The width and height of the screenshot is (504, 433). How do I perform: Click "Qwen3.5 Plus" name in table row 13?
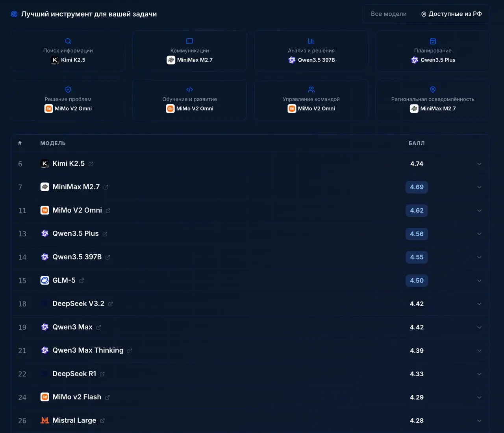(x=76, y=233)
